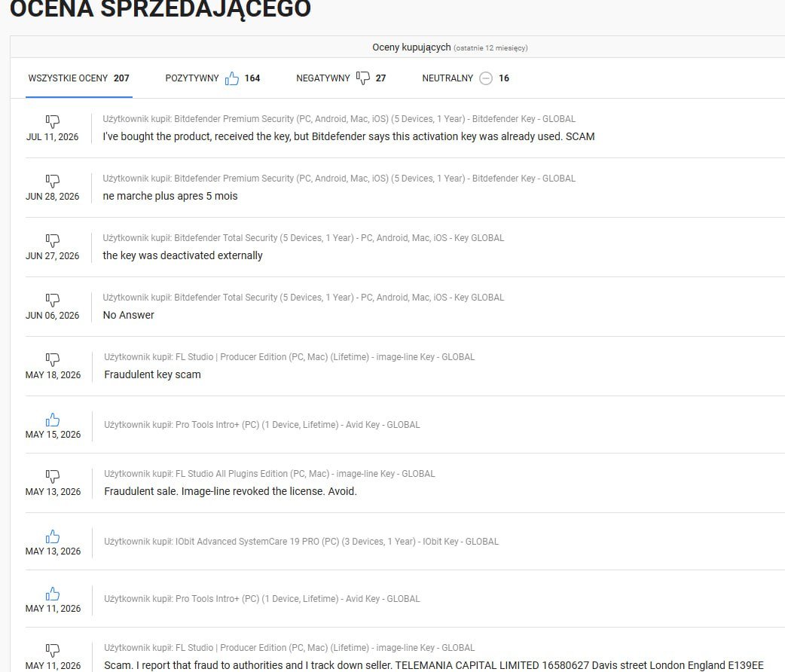The width and height of the screenshot is (785, 672).
Task: Click the date JUN 06, 2026
Action: (53, 316)
